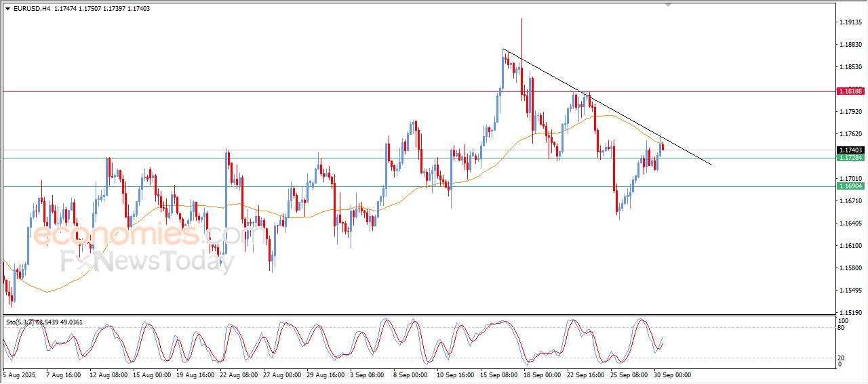
Task: Click the 1.16710 price axis label
Action: tap(850, 201)
